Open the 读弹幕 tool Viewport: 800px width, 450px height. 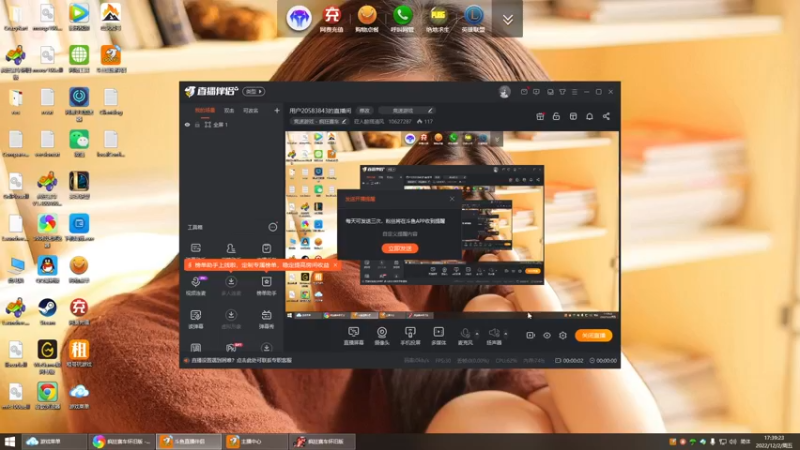(x=196, y=318)
